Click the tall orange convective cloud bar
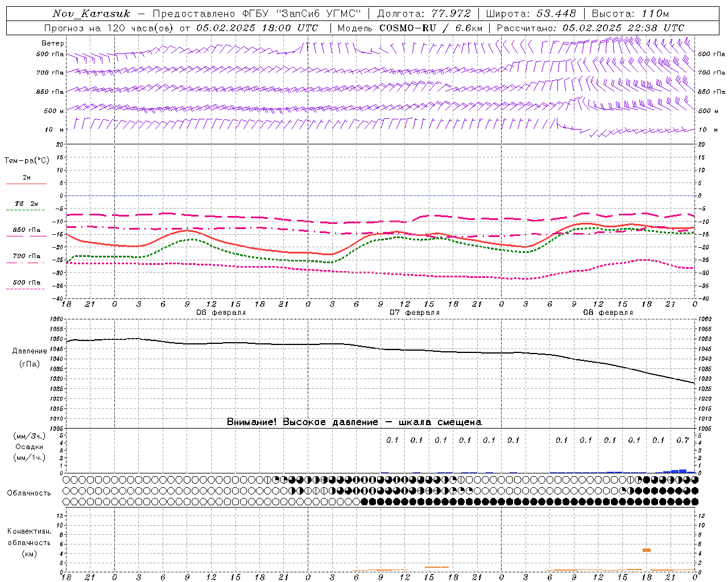Image resolution: width=728 pixels, height=582 pixels. pyautogui.click(x=647, y=550)
